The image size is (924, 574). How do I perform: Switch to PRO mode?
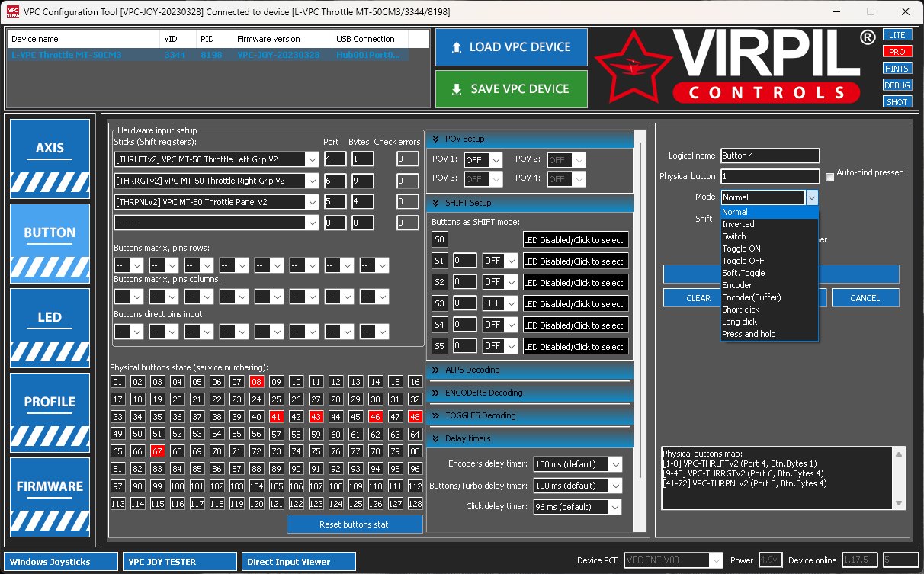coord(897,52)
